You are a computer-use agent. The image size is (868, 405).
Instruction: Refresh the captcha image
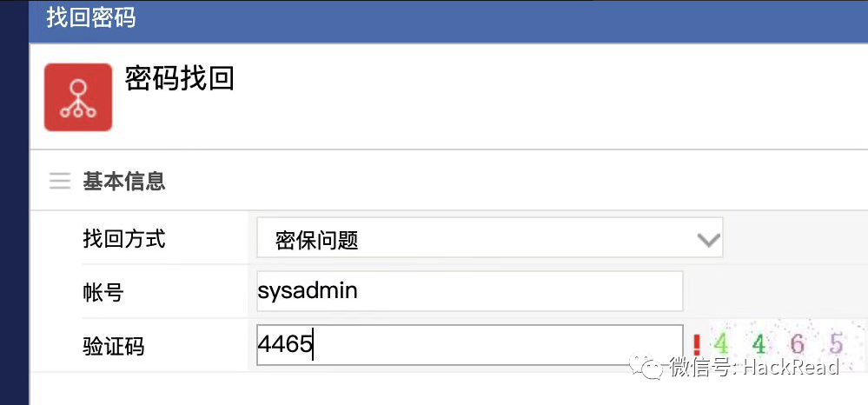click(787, 343)
